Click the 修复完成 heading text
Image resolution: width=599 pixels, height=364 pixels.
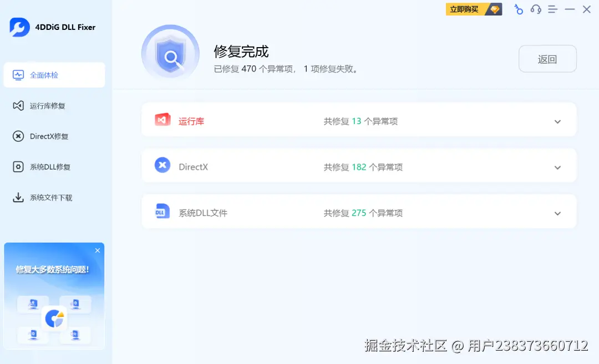[241, 51]
